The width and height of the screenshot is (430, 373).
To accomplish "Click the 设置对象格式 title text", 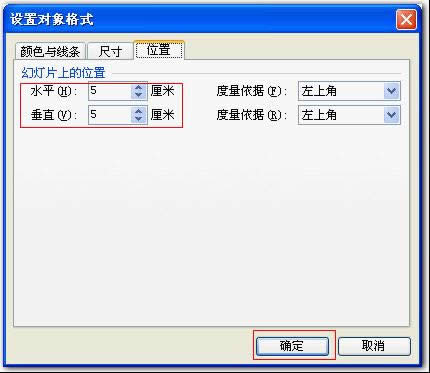I will pyautogui.click(x=52, y=19).
